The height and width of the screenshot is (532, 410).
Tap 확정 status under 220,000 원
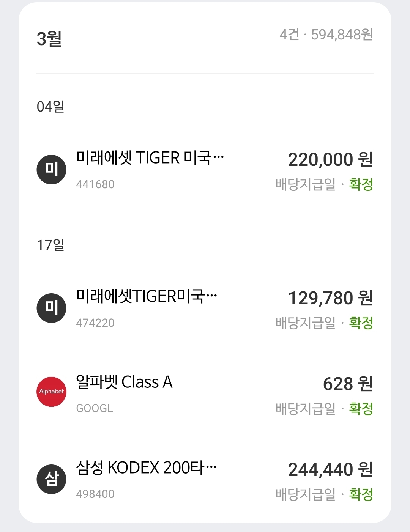click(361, 185)
